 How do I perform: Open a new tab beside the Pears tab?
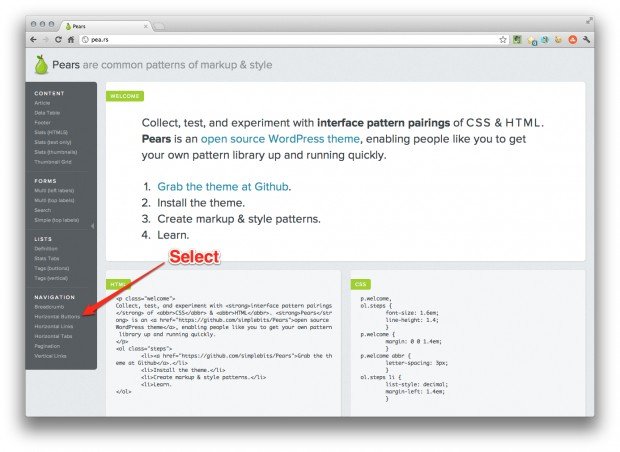point(159,26)
